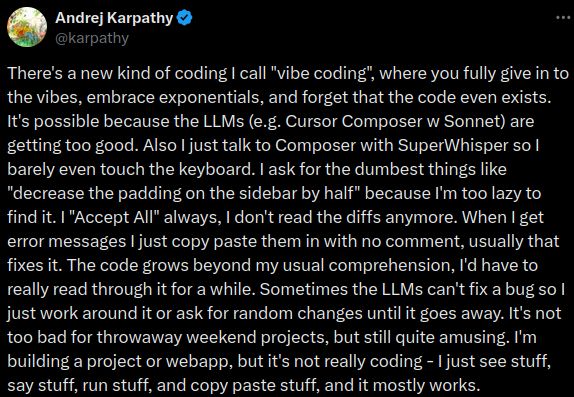Visit the @karpathy handle link
574x397 pixels.
(92, 38)
